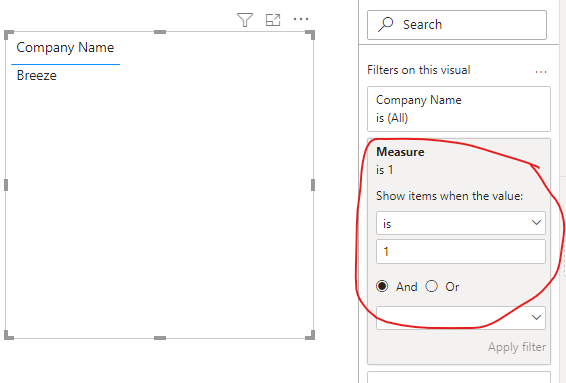Click the 'Filters on this visual' heading
The image size is (566, 383).
coord(418,70)
